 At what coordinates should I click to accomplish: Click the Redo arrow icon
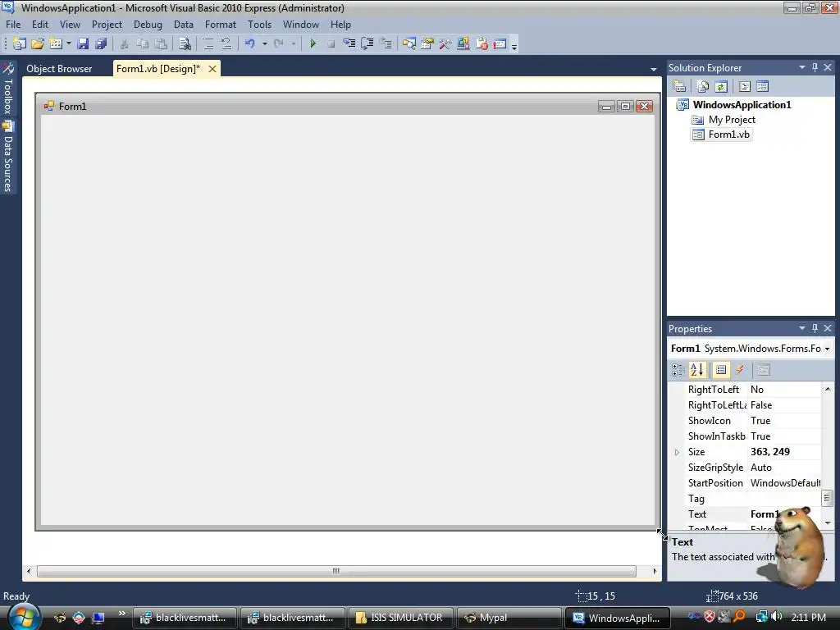tap(279, 44)
